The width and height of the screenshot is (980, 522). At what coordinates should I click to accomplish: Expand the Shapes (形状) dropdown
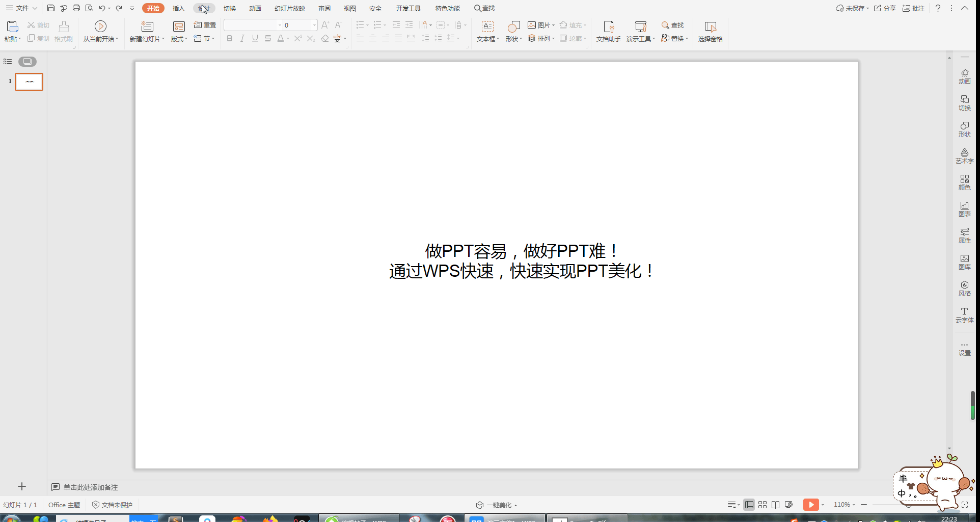pos(514,39)
